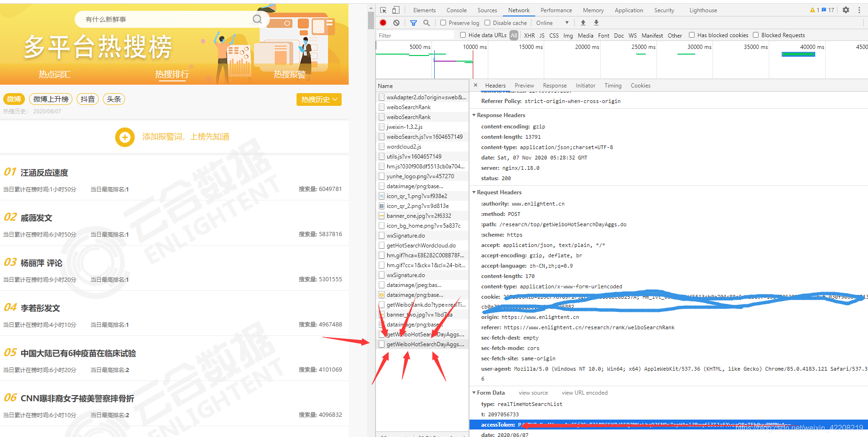The width and height of the screenshot is (868, 437).
Task: Select the jweixin-1.3.2.js request
Action: 422,127
